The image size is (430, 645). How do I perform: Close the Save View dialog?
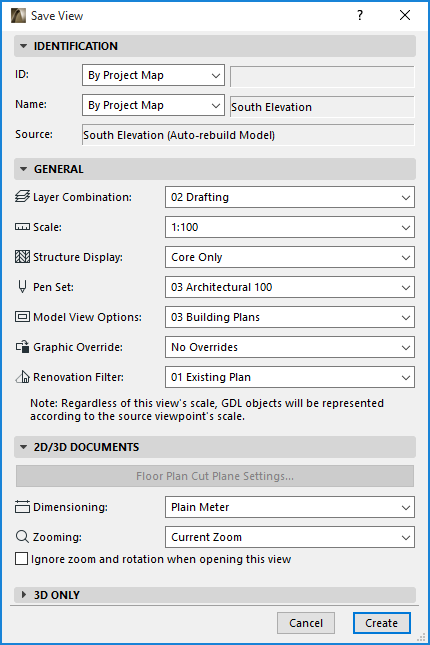click(x=405, y=16)
